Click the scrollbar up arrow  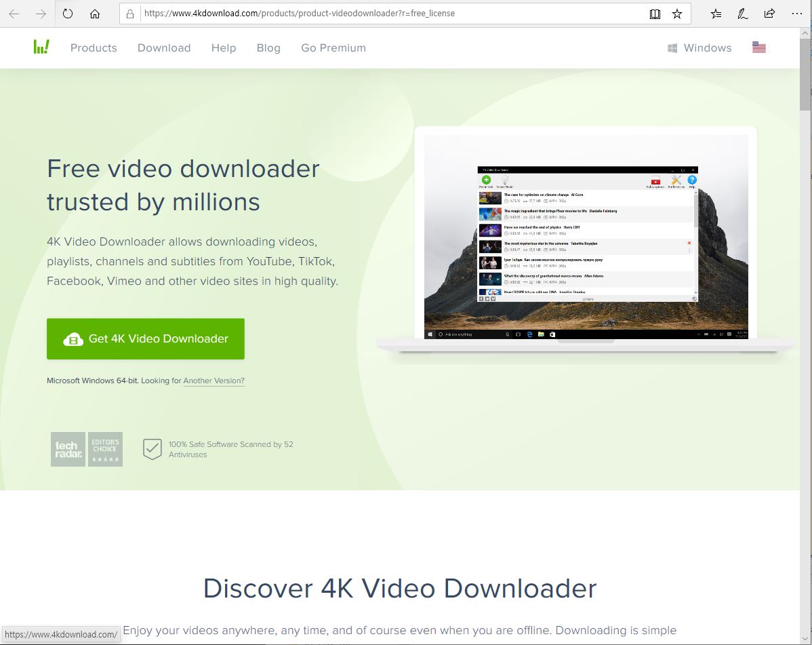(805, 33)
